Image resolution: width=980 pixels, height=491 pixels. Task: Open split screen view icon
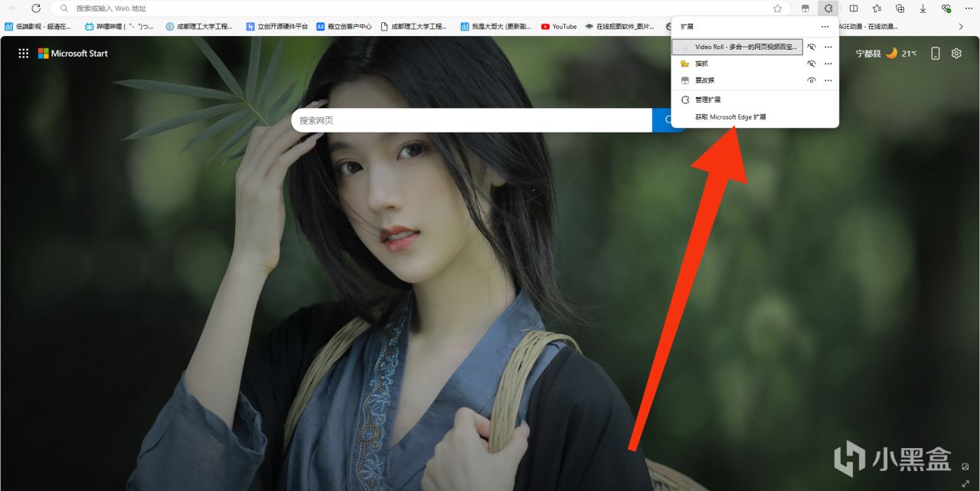[854, 8]
